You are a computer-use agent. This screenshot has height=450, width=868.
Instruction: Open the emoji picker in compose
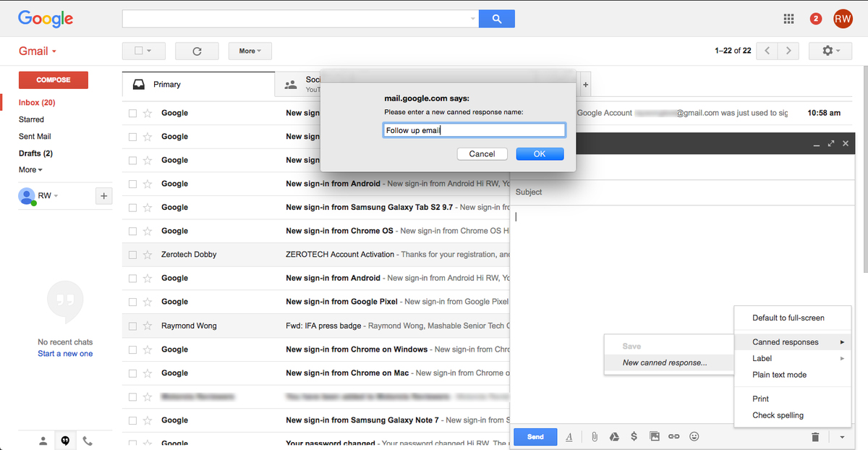[694, 436]
